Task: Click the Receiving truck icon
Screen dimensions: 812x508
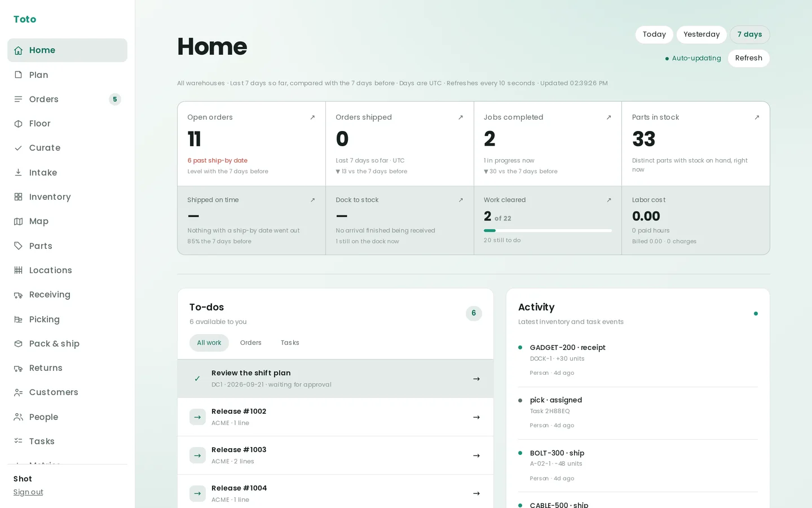Action: [x=18, y=295]
